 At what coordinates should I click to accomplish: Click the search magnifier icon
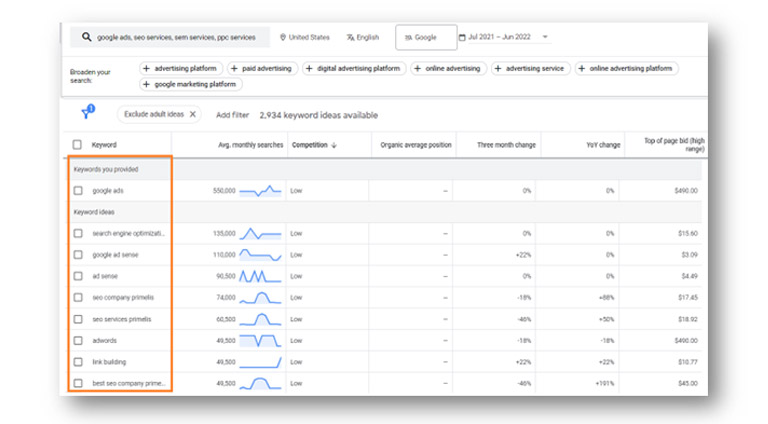click(86, 37)
